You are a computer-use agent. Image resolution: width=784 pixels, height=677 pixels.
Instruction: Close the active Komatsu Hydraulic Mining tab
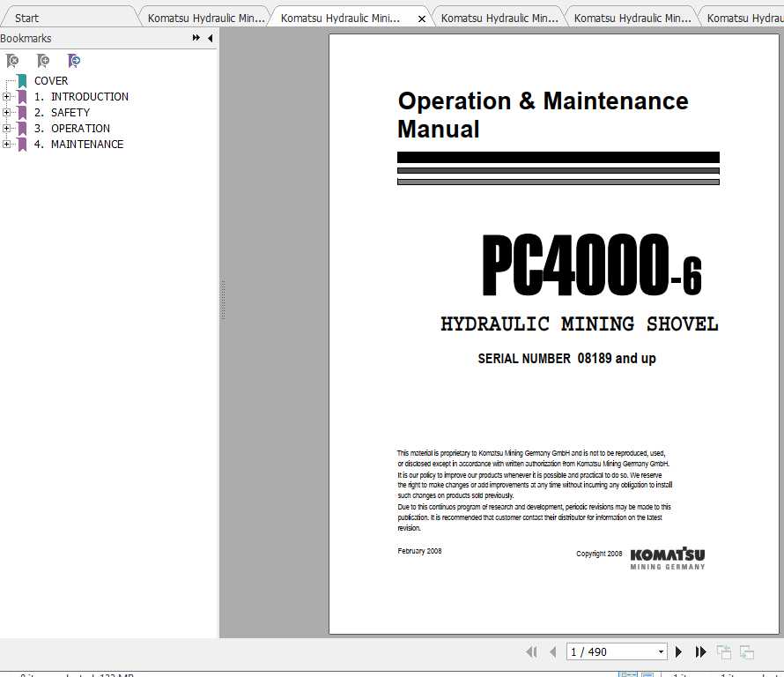(422, 19)
